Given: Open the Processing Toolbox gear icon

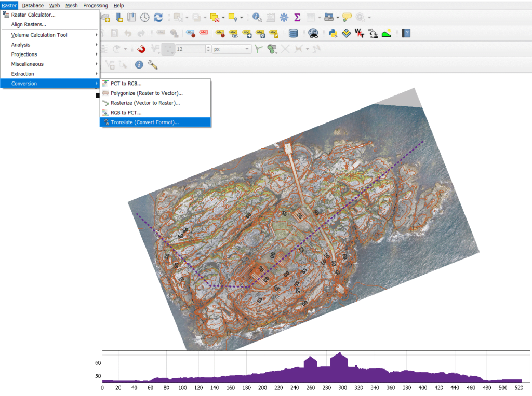Looking at the screenshot, I should (x=284, y=18).
